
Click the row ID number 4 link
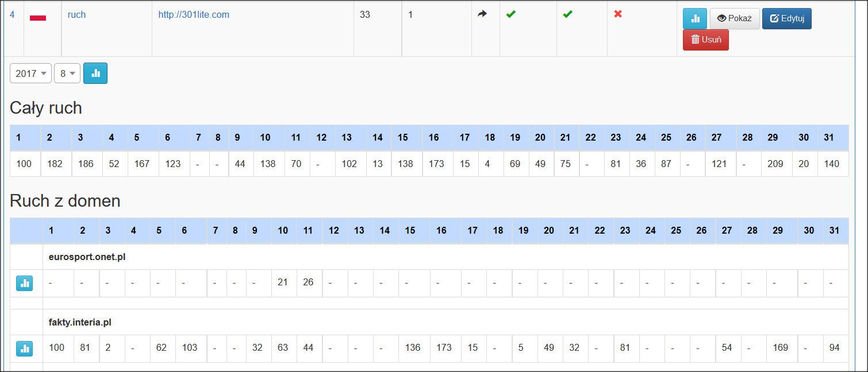(12, 15)
